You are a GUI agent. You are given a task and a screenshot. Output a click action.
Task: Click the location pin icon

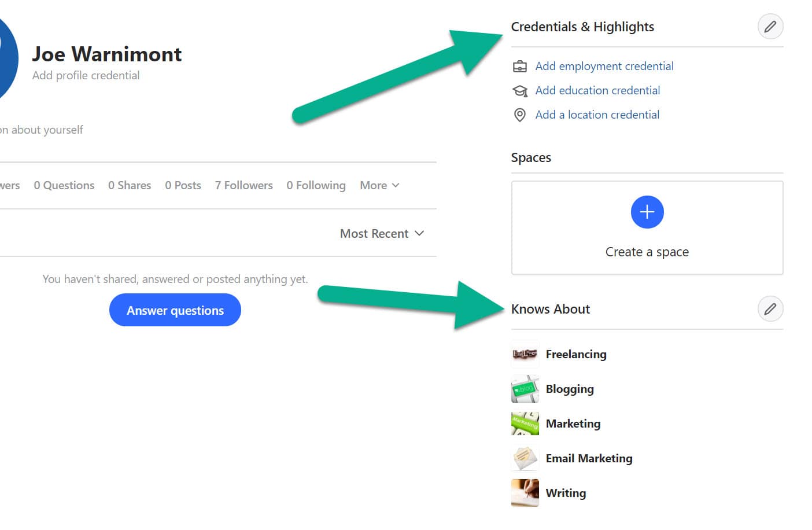520,115
